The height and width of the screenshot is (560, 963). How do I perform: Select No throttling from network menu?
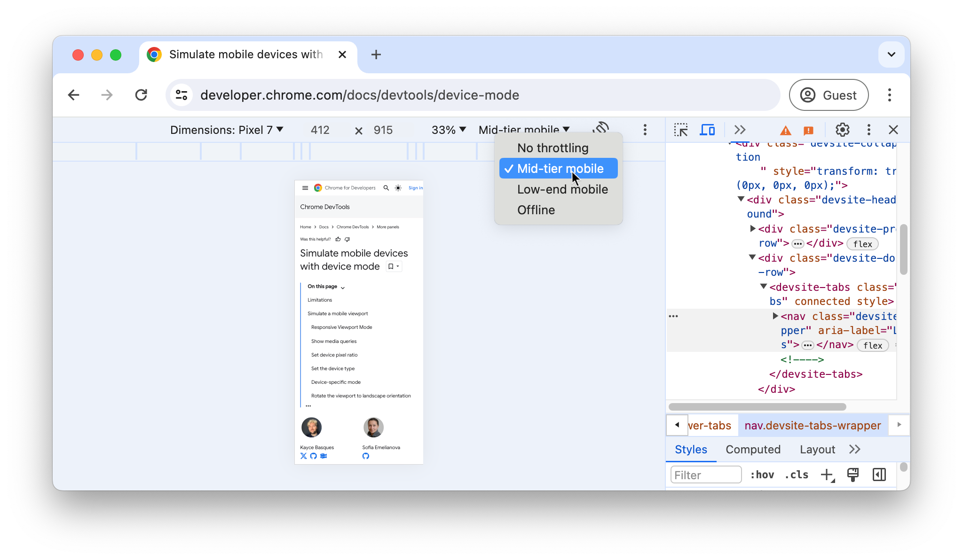coord(553,148)
